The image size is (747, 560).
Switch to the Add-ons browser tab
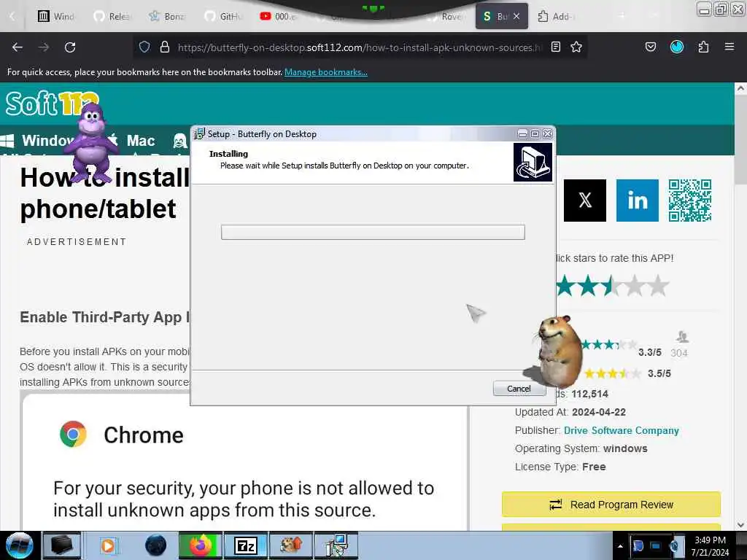557,16
